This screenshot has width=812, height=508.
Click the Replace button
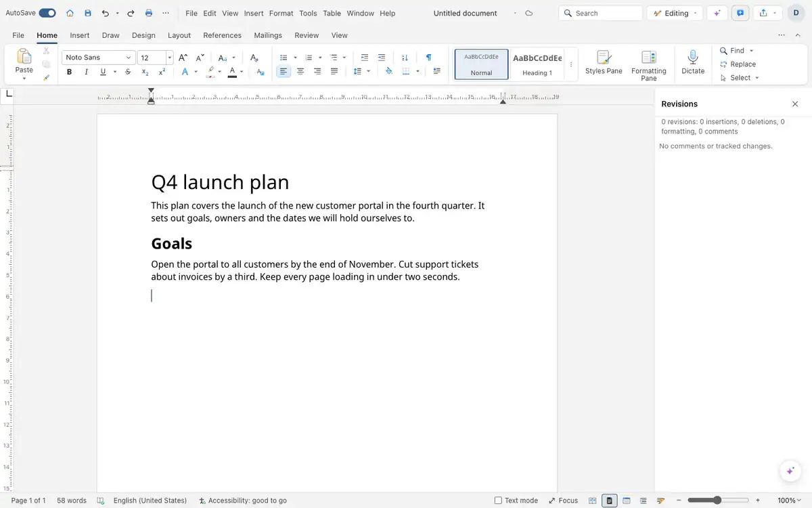click(x=738, y=64)
